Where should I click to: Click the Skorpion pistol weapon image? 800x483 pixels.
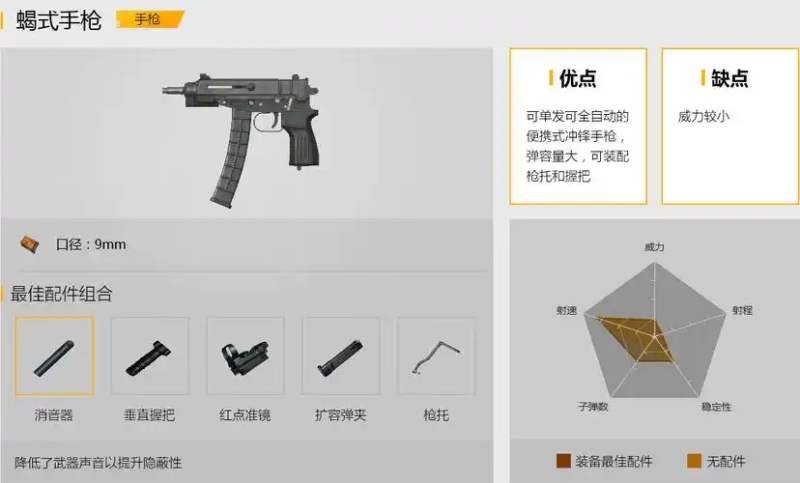(240, 139)
